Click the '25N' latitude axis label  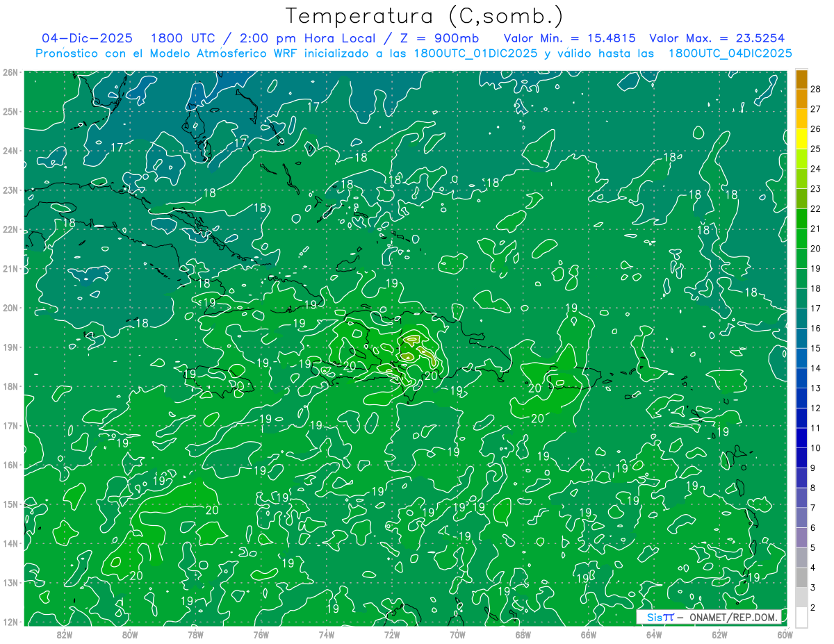pos(10,111)
